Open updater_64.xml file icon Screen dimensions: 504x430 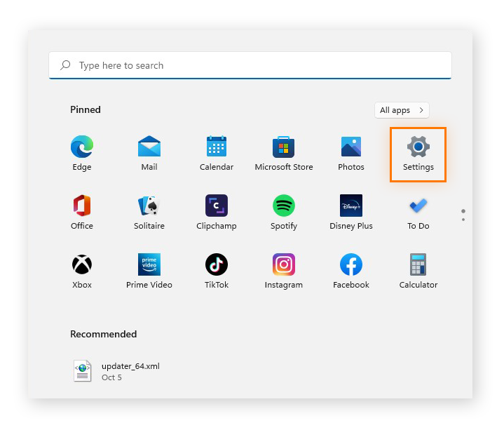pos(82,371)
